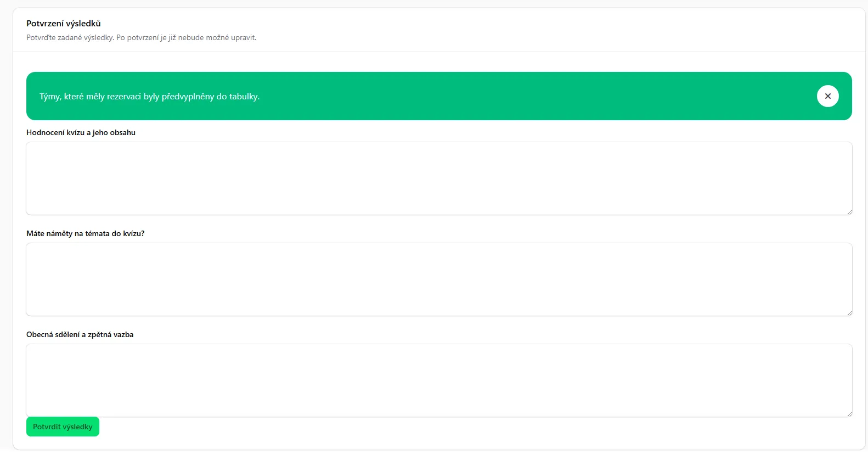Screen dimensions: 868x454
Task: Click resize handle of Hodnocení kvízu textarea
Action: point(849,211)
